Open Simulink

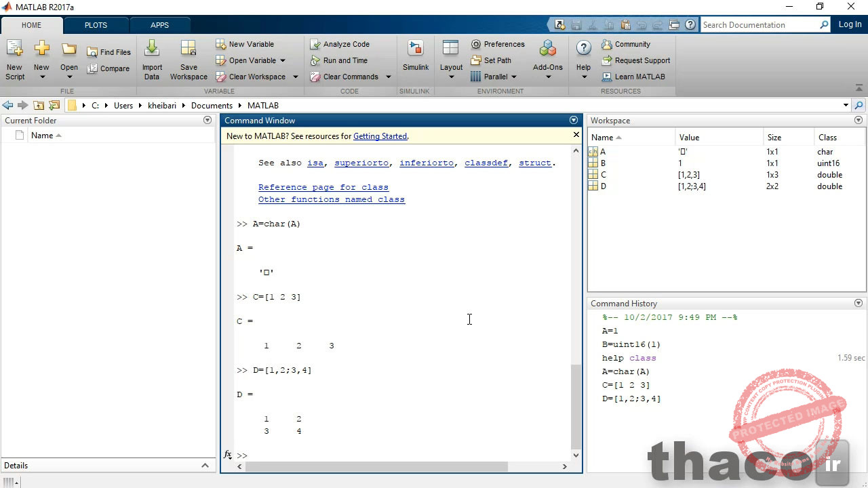415,58
